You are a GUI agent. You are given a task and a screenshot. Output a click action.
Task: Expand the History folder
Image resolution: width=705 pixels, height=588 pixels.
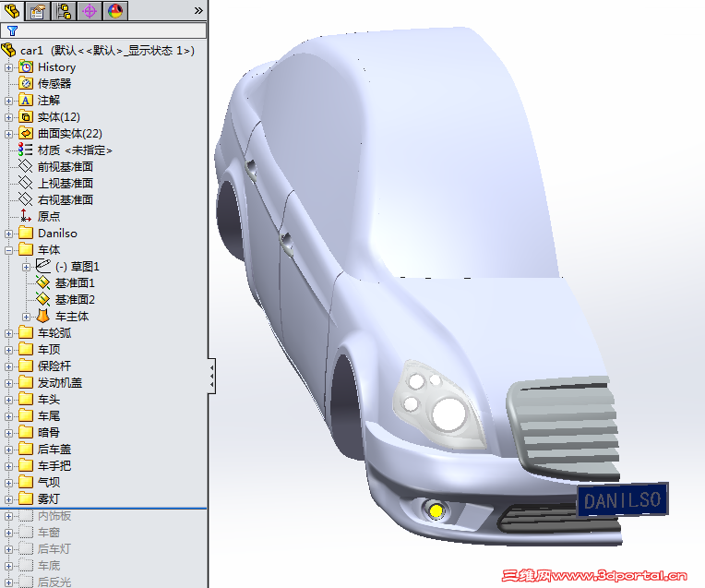[8, 67]
